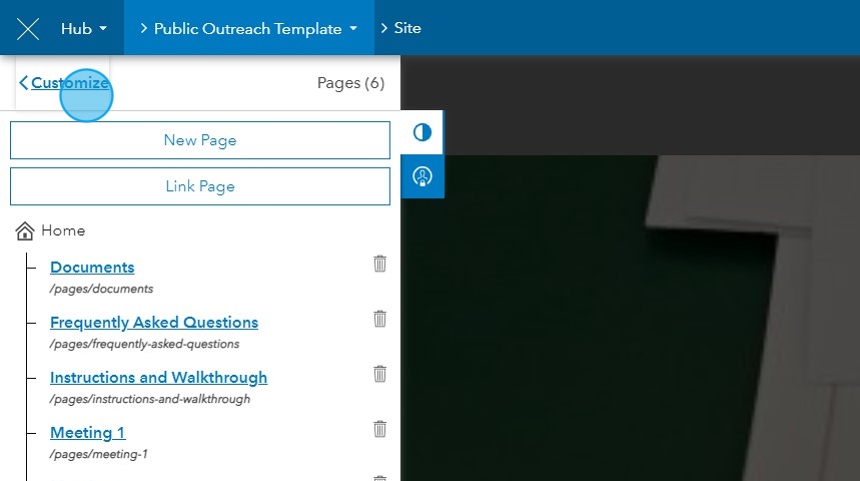Click the back chevron beside Customize
Viewport: 860px width, 481px height.
click(23, 83)
